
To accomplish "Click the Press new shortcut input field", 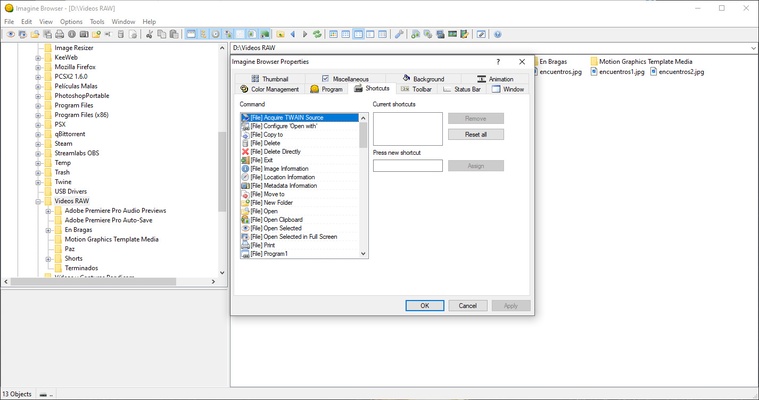I will pos(407,166).
